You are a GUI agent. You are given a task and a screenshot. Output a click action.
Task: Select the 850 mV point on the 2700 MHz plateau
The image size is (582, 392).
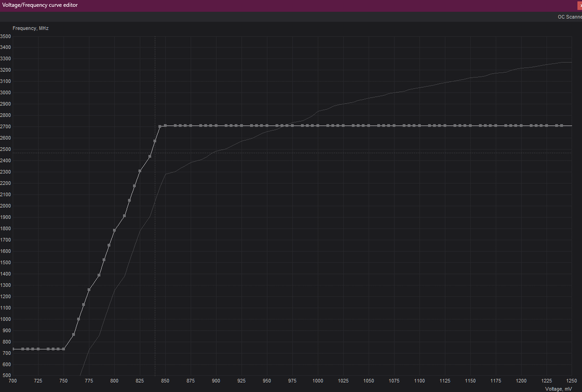coord(165,125)
